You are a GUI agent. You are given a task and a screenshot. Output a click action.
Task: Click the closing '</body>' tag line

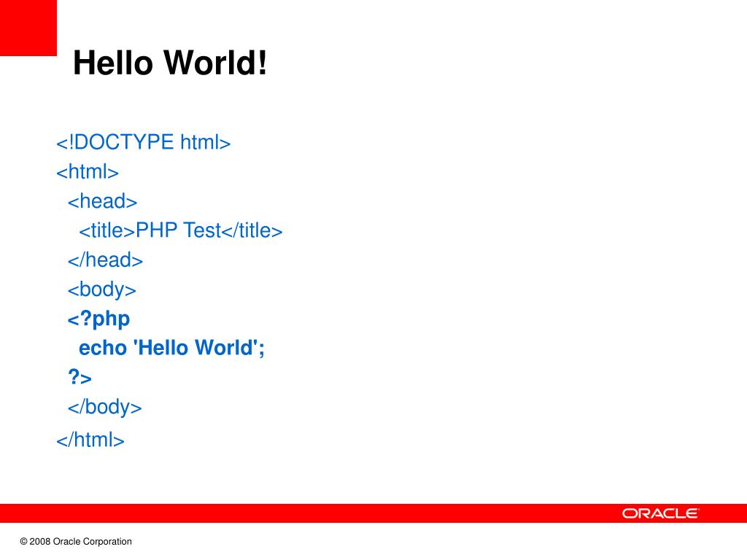(x=105, y=408)
